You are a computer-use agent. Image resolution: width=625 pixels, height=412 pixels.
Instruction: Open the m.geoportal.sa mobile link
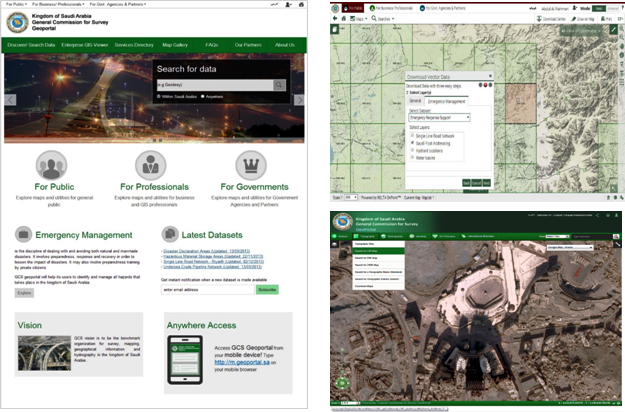coord(242,362)
